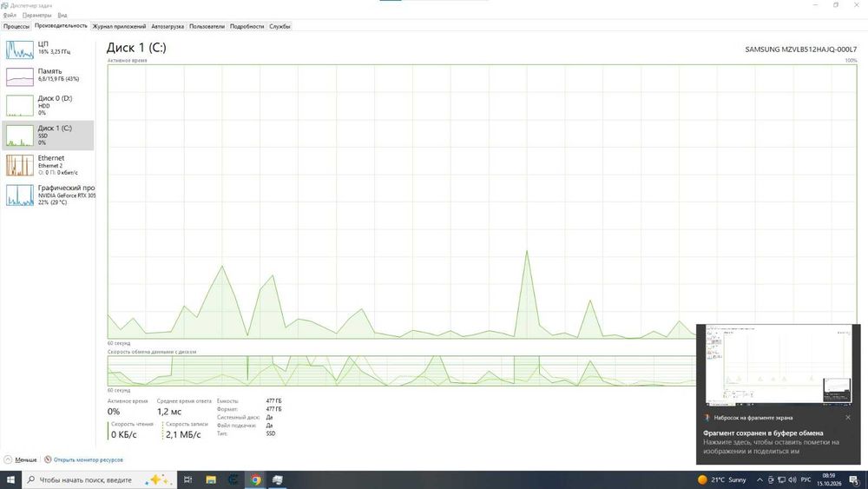Dismiss the screen snip notification
Image resolution: width=868 pixels, height=489 pixels.
tap(848, 418)
